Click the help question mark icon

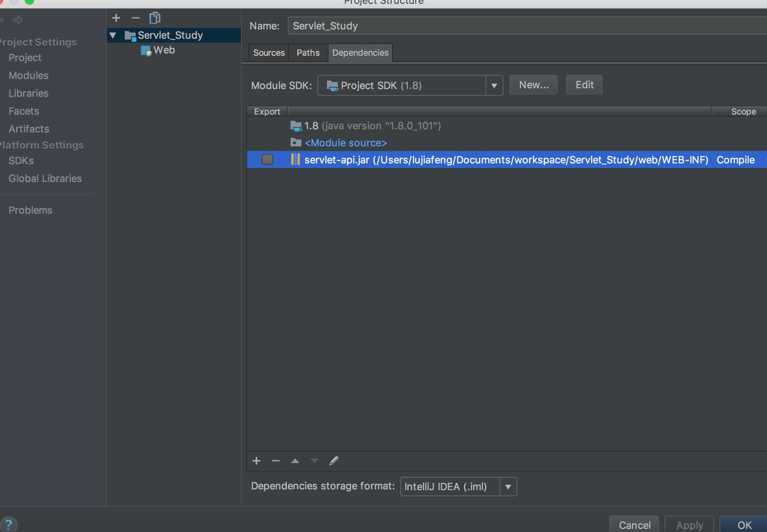pos(9,525)
